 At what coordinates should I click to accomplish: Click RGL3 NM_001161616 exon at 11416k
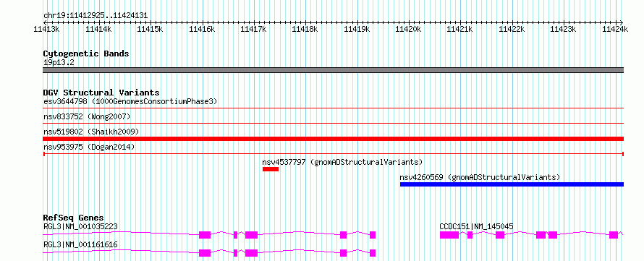click(205, 253)
